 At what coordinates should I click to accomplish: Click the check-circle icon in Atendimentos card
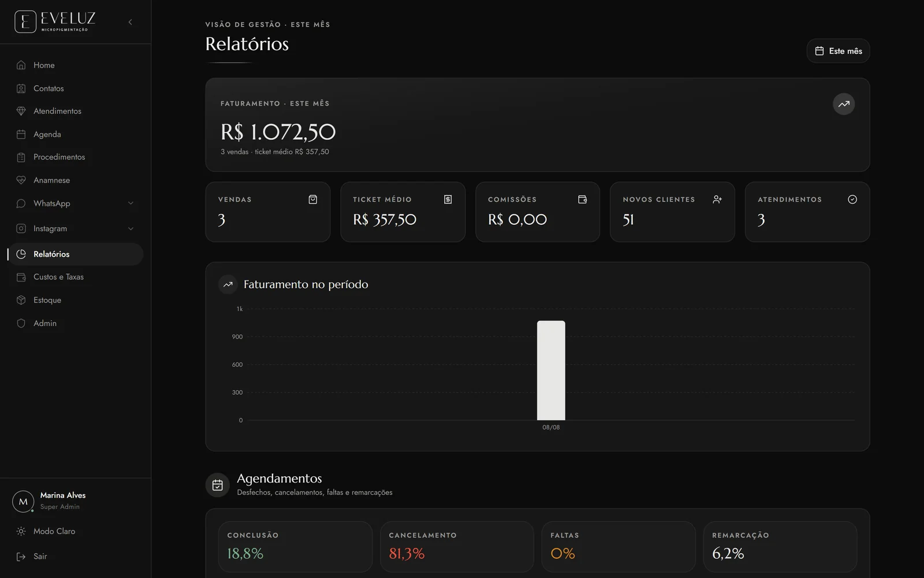click(x=852, y=199)
